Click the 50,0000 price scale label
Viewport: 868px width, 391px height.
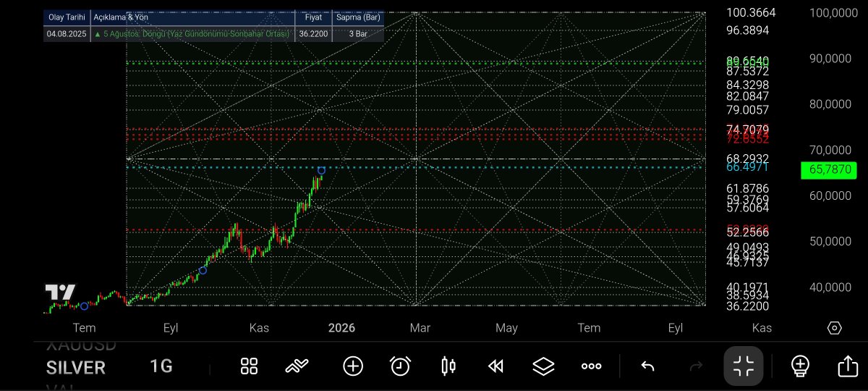tap(830, 241)
